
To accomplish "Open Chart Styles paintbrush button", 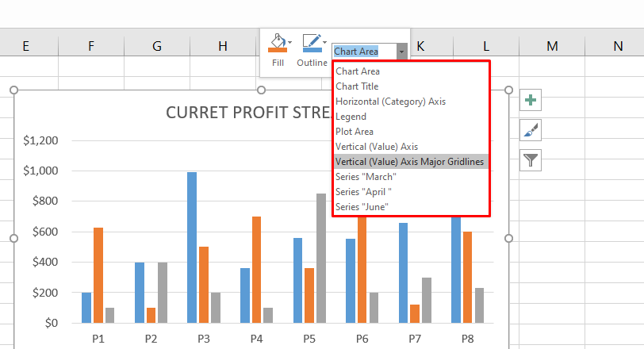I will pos(531,130).
